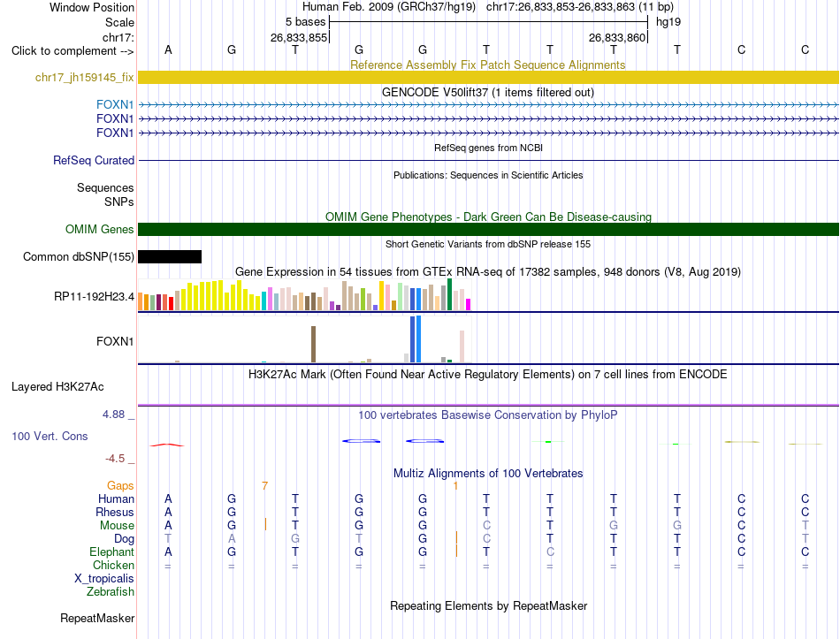Click the RP11-192H23.4 GTEx expression bar chart
Image resolution: width=840 pixels, height=639 pixels.
coord(304,294)
